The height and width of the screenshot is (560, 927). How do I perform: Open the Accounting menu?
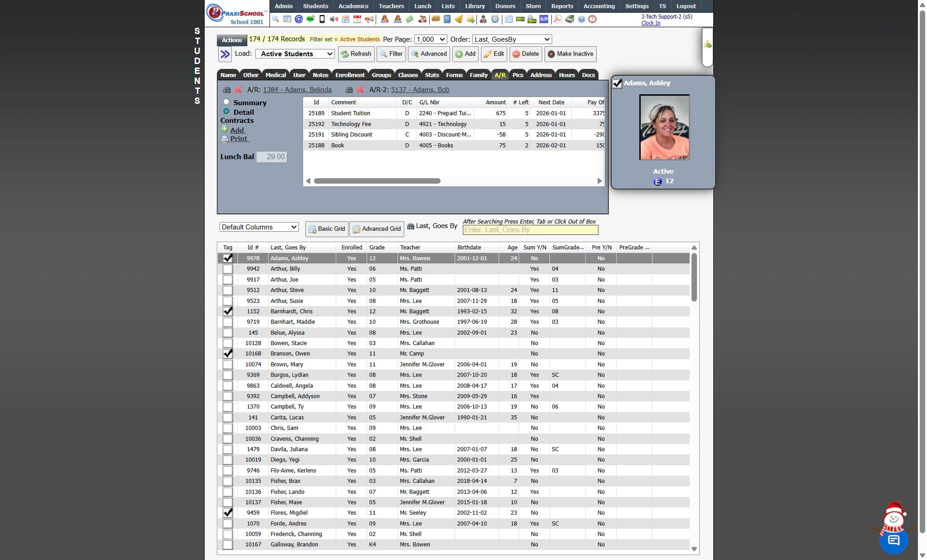click(598, 6)
